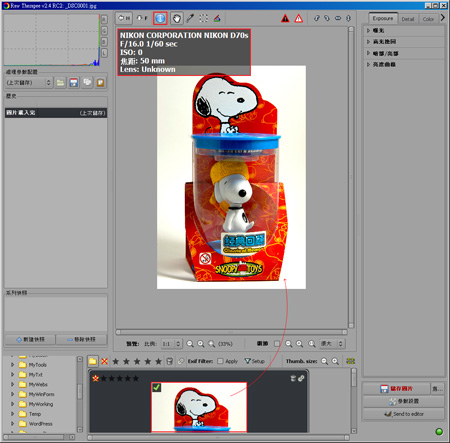Select the history entry marked (上次儲存)
450x443 pixels.
(x=56, y=113)
